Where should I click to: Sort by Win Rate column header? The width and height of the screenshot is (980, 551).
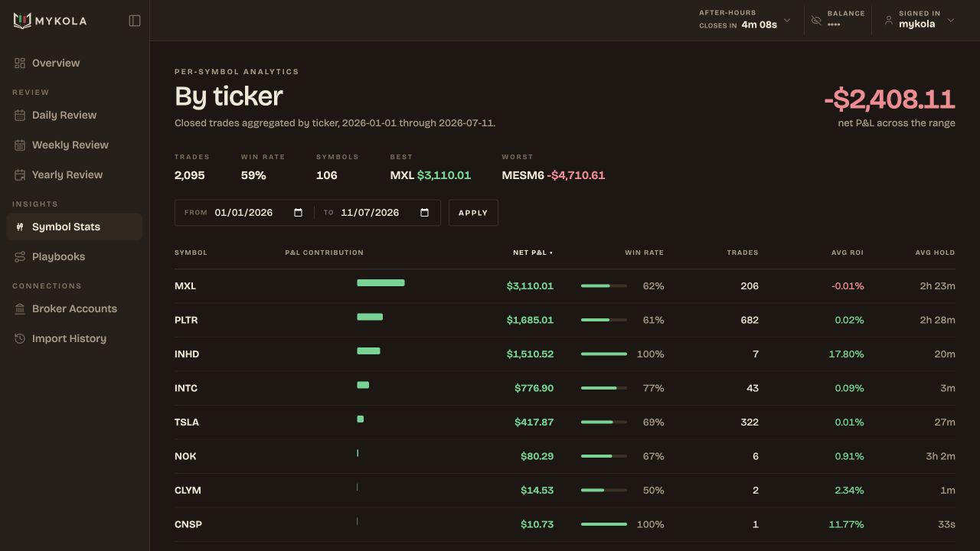(x=644, y=253)
